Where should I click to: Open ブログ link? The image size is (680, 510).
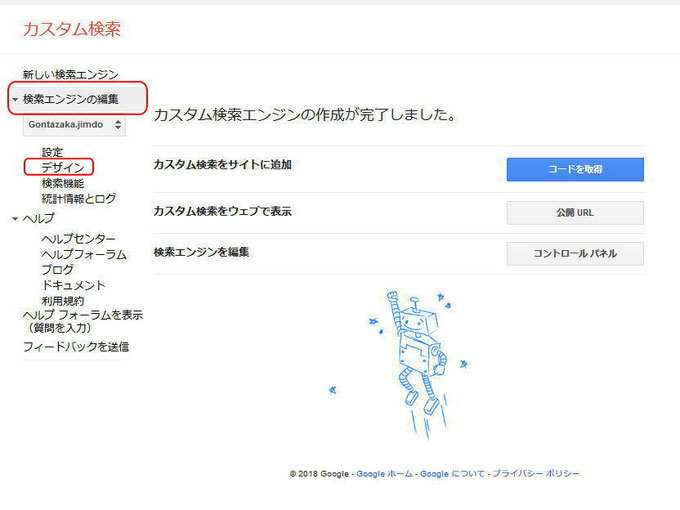tap(57, 270)
